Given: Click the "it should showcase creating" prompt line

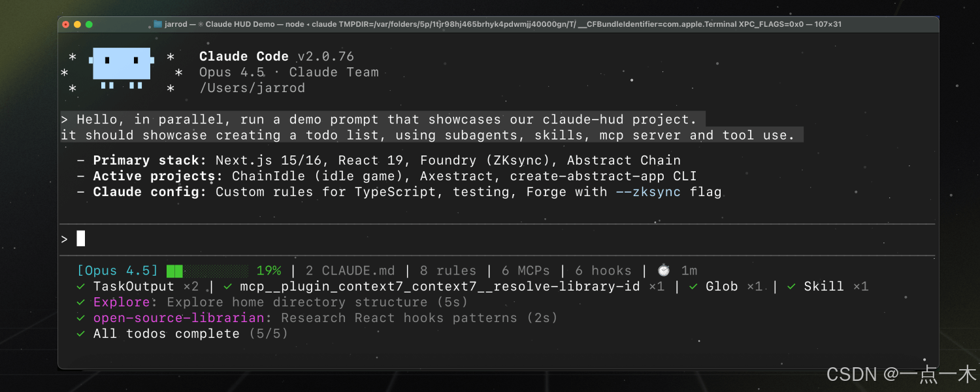Looking at the screenshot, I should tap(428, 135).
